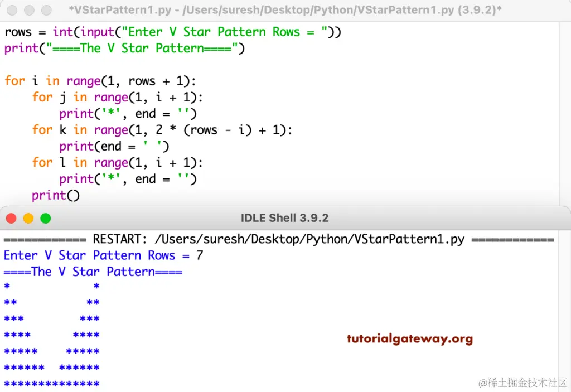This screenshot has width=571, height=392.
Task: Click the last row of thirteen stars in shell
Action: [x=52, y=384]
